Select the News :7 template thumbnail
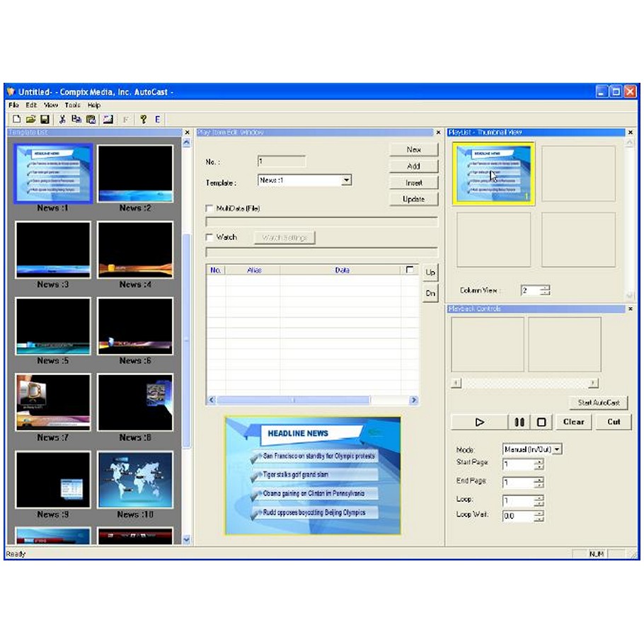The image size is (644, 644). 53,403
